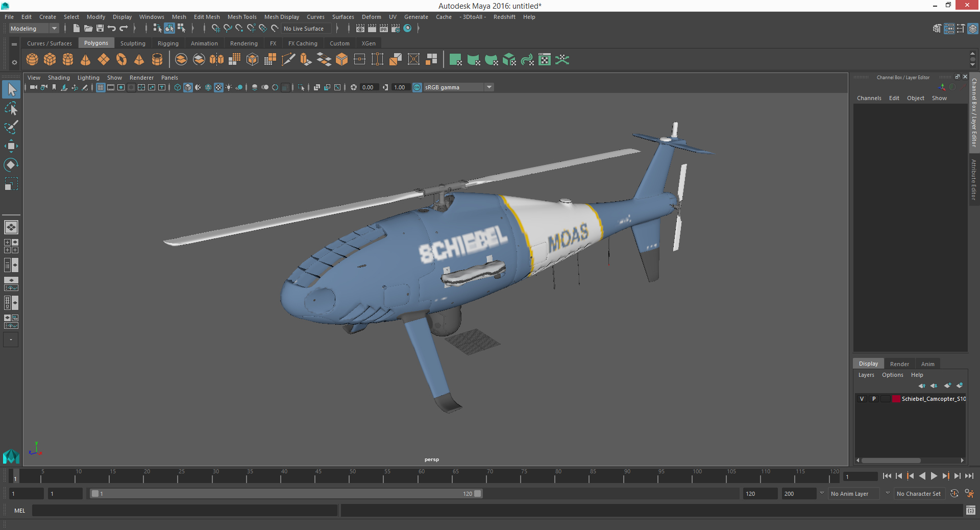Click the Mirror geometry shelf icon

[x=217, y=60]
